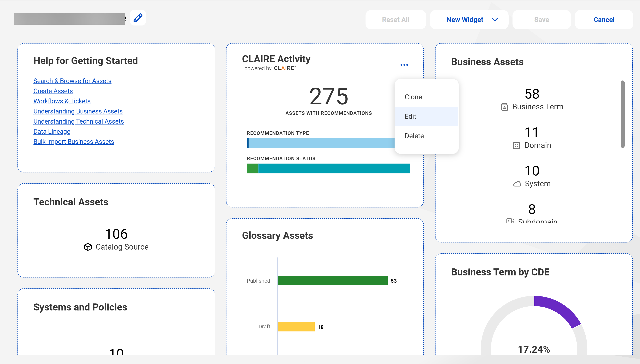Image resolution: width=640 pixels, height=364 pixels.
Task: Open Bulk Import Business Assets link
Action: (x=73, y=142)
